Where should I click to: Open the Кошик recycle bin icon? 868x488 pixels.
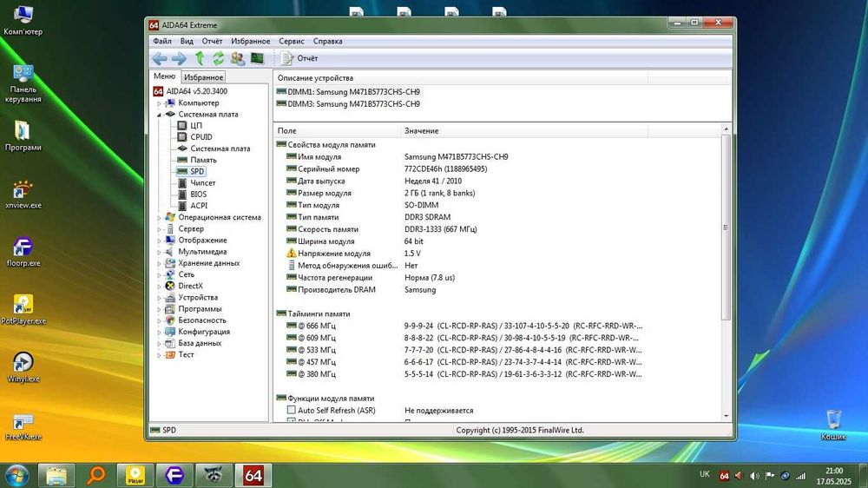[x=833, y=425]
